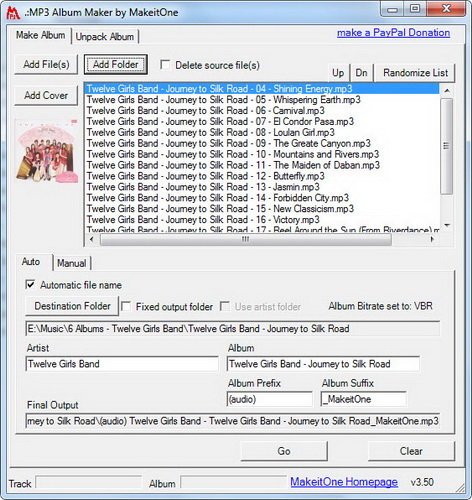Click the Album progress bar

pyautogui.click(x=233, y=482)
